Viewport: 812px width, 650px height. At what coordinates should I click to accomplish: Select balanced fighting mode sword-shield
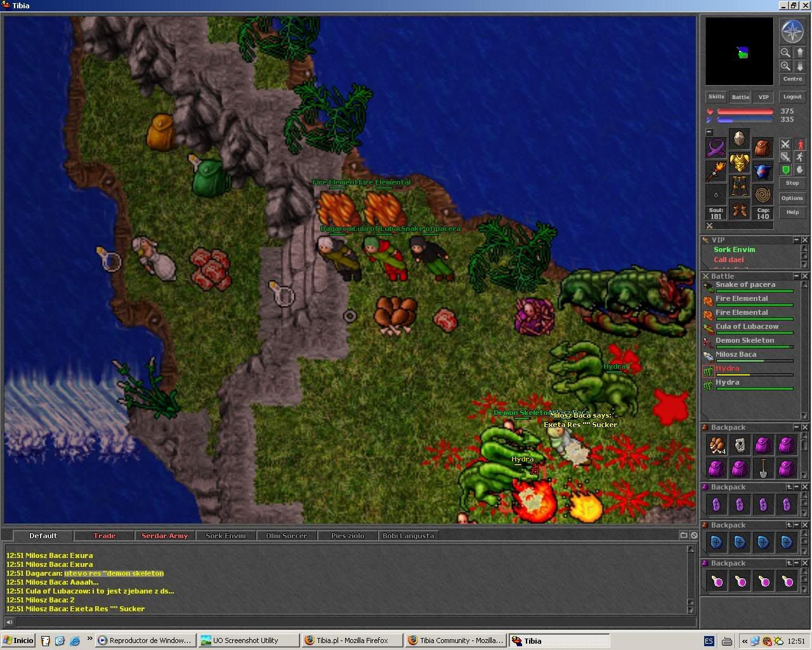[x=785, y=157]
